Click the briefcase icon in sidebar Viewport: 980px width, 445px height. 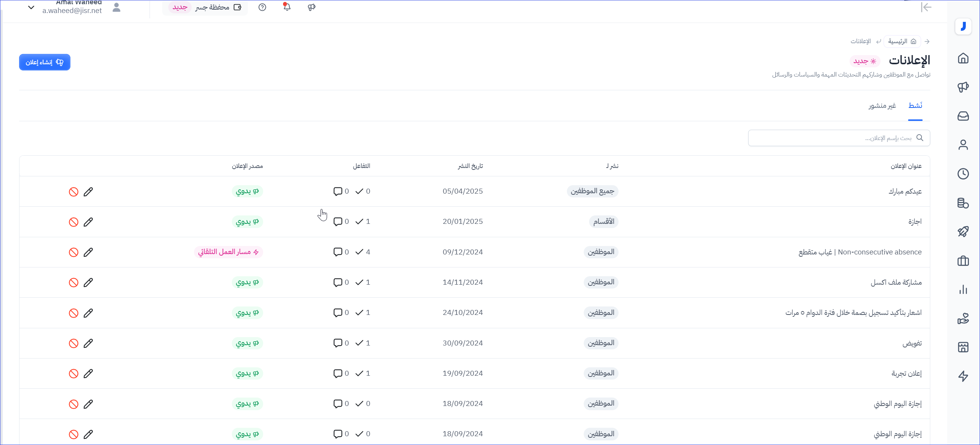click(963, 261)
